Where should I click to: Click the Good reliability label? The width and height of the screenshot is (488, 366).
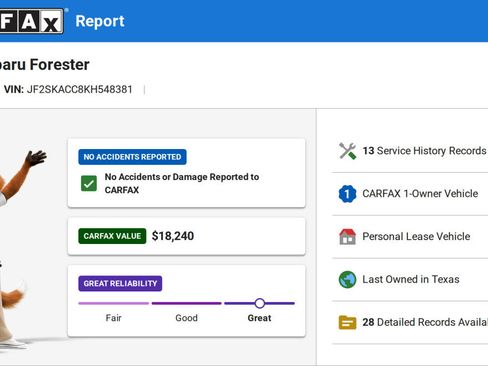pos(186,318)
